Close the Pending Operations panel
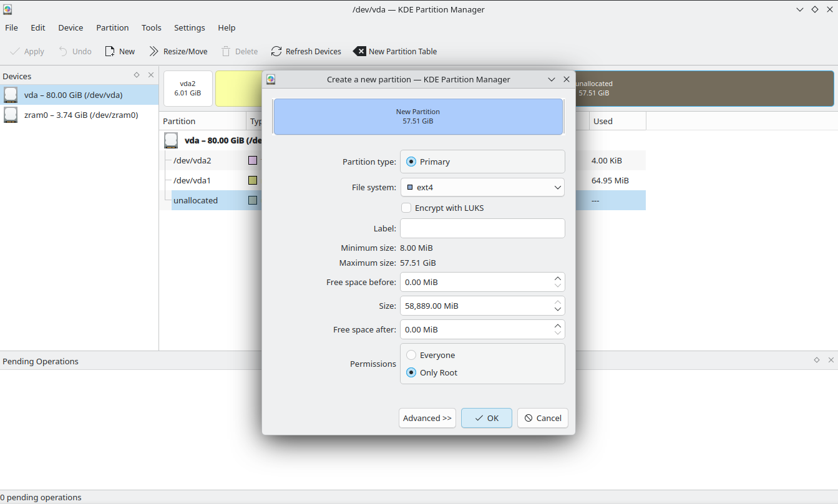This screenshot has width=838, height=504. tap(831, 360)
